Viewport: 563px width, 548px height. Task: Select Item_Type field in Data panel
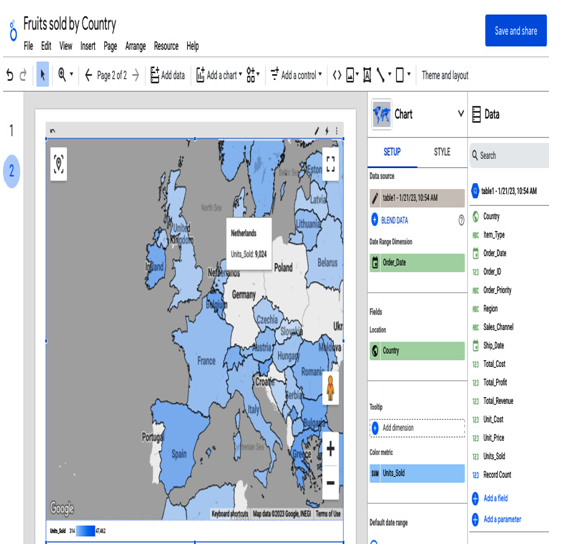(x=494, y=235)
